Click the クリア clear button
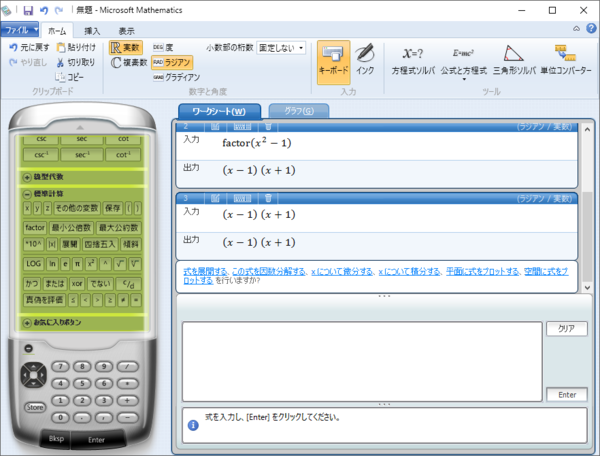The width and height of the screenshot is (600, 456). (x=566, y=329)
